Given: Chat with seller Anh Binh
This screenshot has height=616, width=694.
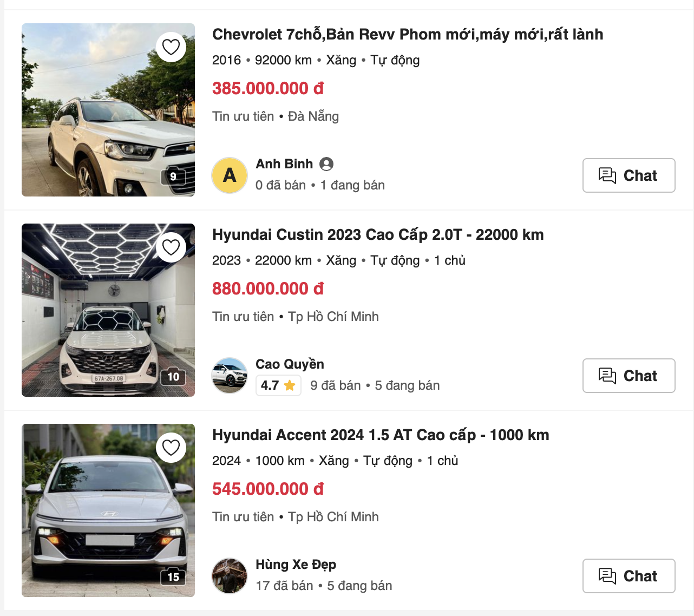Looking at the screenshot, I should (628, 175).
